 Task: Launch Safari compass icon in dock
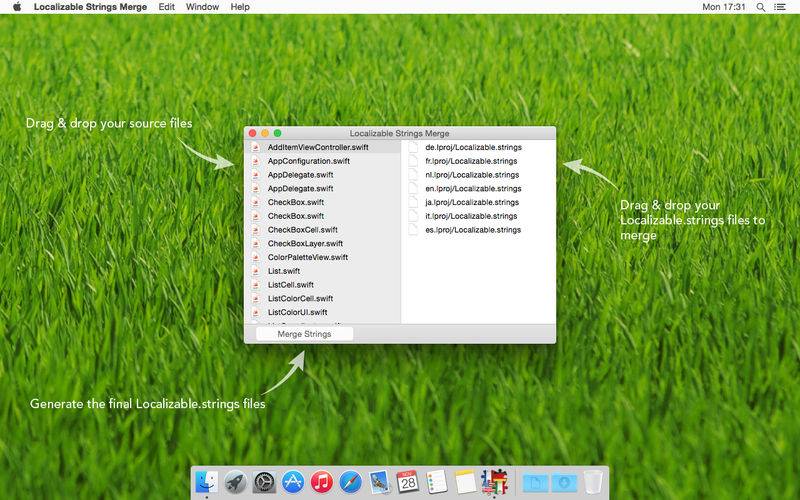click(x=351, y=482)
